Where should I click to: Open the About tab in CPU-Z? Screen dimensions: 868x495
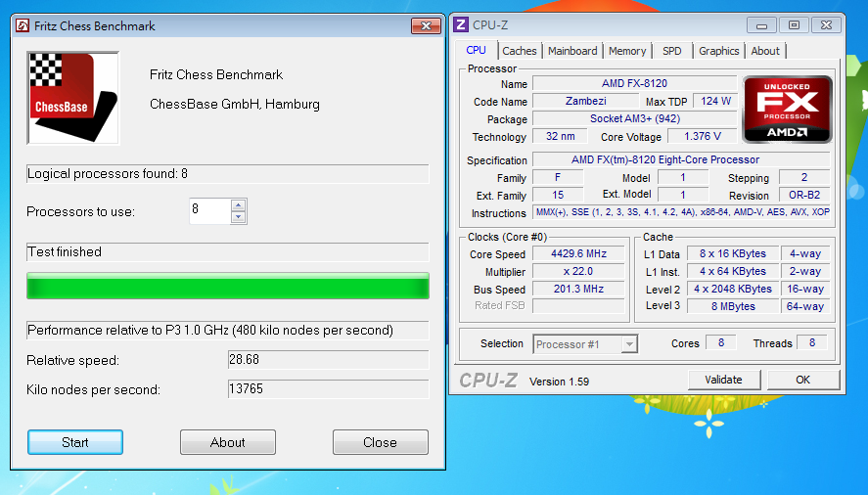(x=765, y=51)
